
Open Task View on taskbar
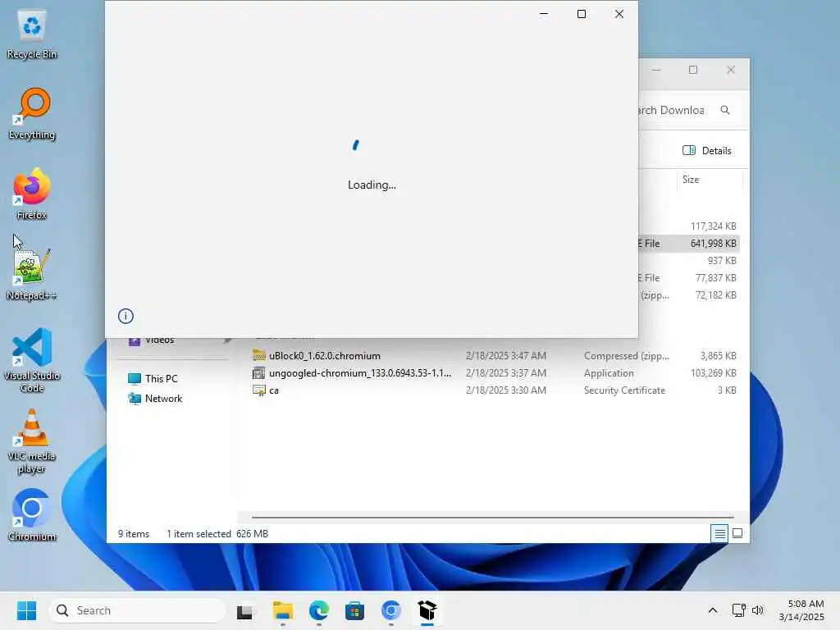(x=244, y=610)
